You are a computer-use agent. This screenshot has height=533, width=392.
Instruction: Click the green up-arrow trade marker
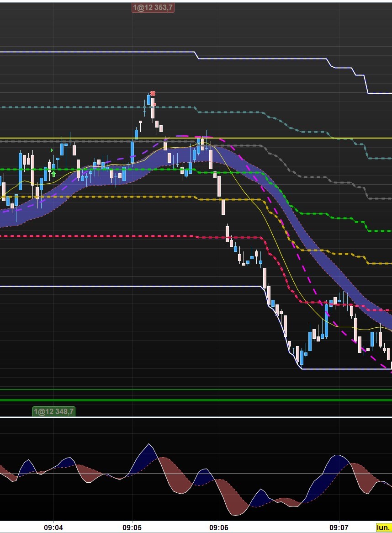53,174
